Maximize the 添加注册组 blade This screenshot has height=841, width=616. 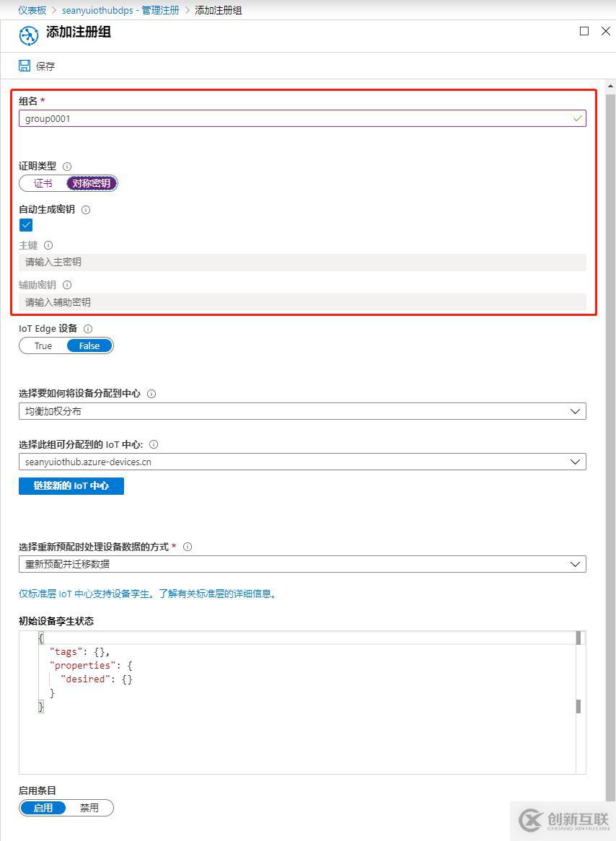(584, 31)
